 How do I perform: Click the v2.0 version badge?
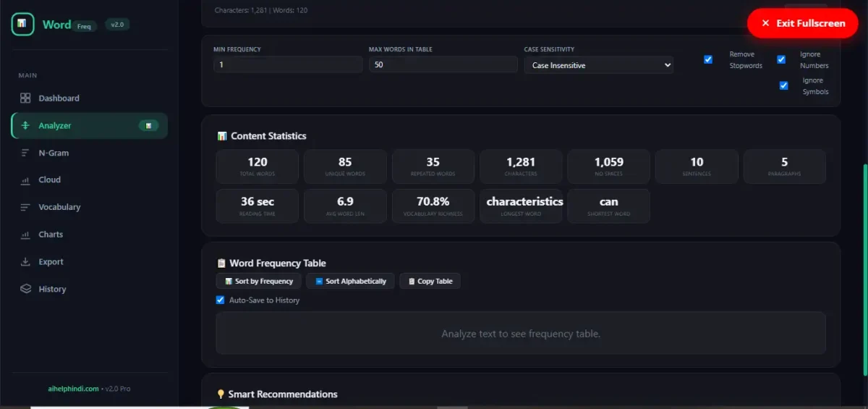tap(117, 24)
